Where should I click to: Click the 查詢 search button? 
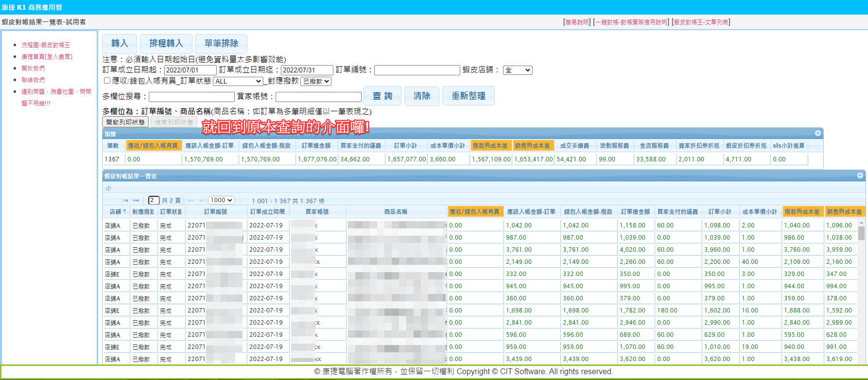pos(382,96)
